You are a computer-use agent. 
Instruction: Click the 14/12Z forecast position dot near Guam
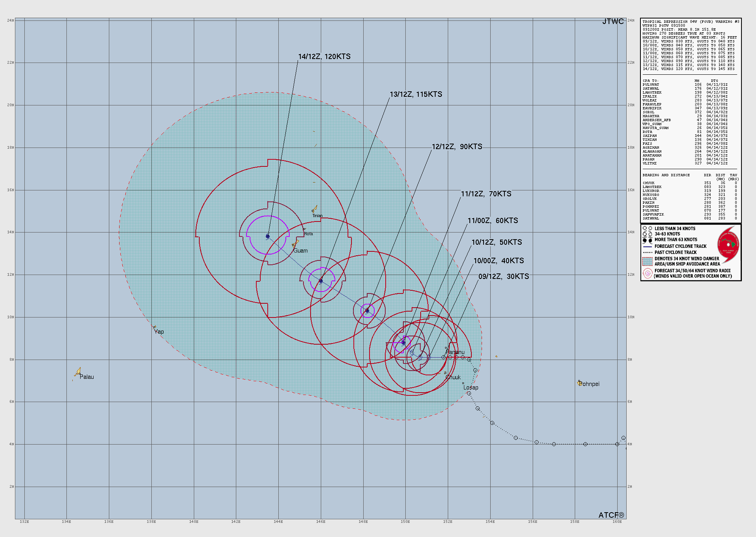point(268,236)
